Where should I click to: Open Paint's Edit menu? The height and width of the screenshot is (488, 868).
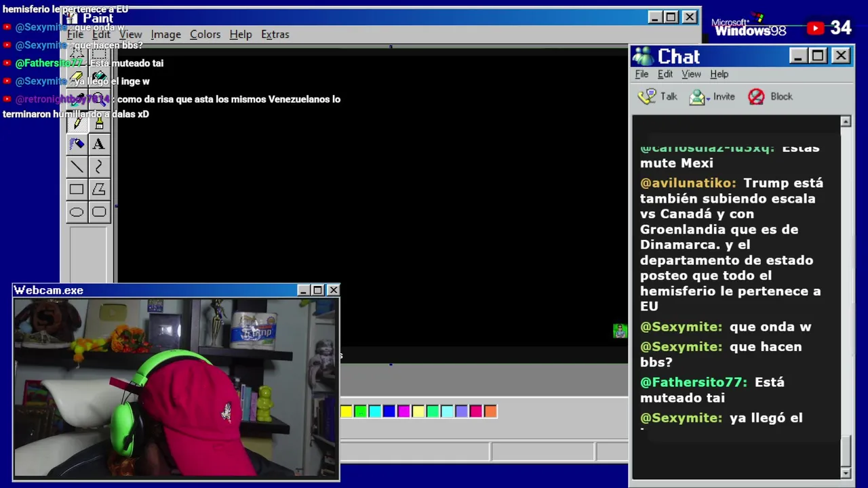tap(101, 34)
